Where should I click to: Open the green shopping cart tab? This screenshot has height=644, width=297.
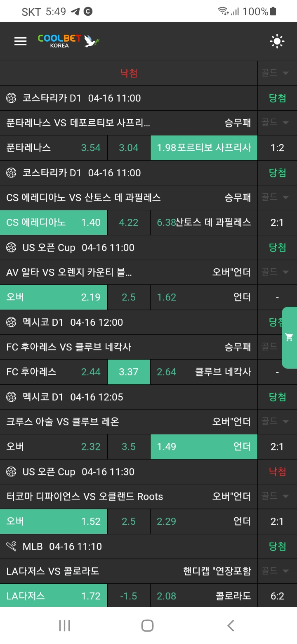pyautogui.click(x=289, y=337)
